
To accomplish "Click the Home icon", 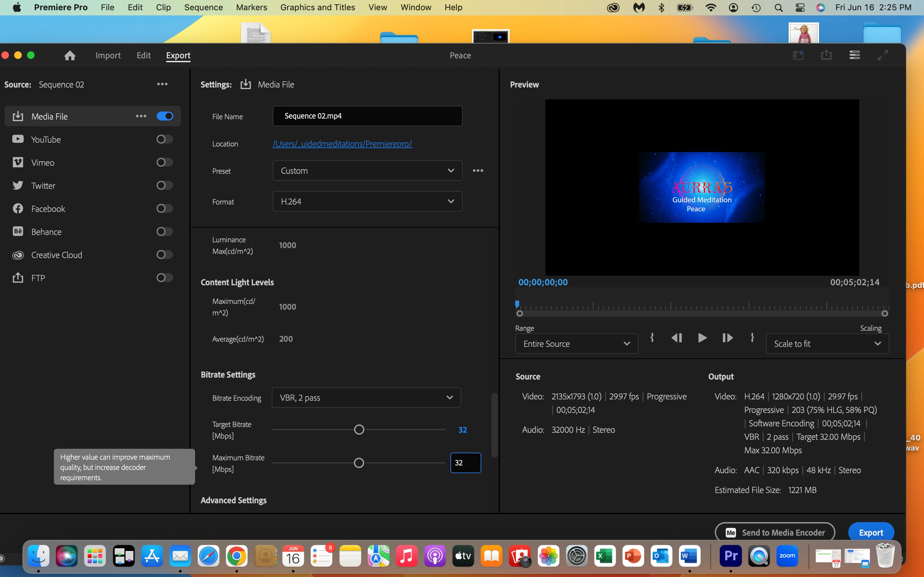I will 70,56.
